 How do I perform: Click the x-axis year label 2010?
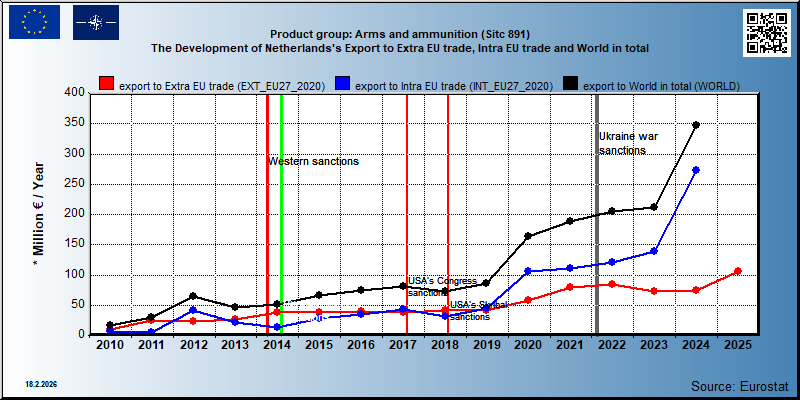(x=110, y=345)
